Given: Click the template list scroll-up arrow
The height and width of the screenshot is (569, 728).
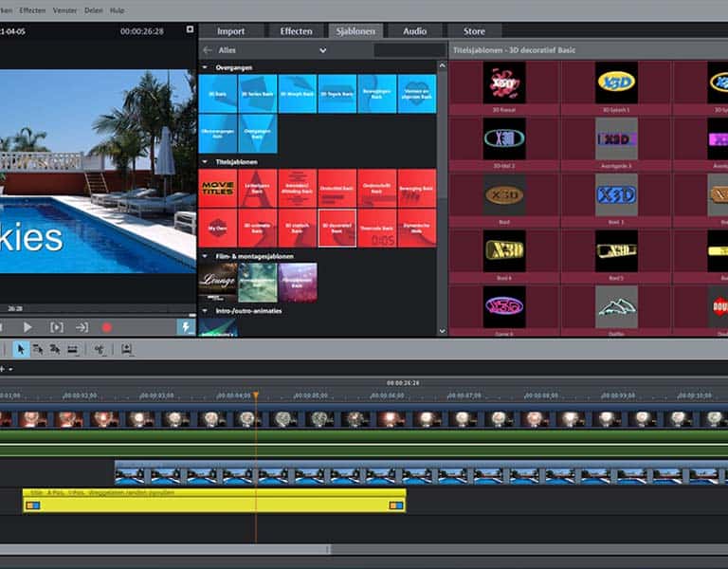Looking at the screenshot, I should [442, 66].
